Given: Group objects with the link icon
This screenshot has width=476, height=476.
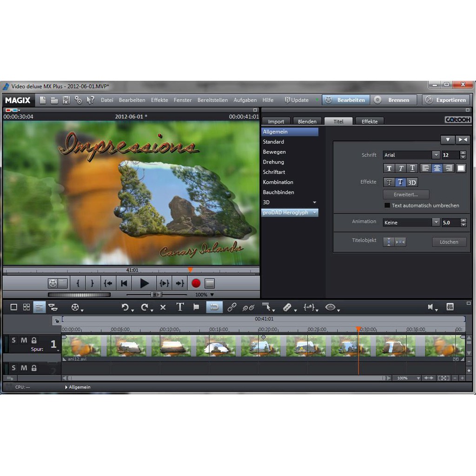Looking at the screenshot, I should (232, 308).
